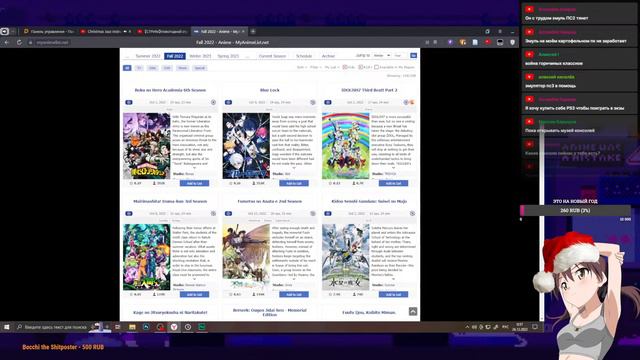Click the Go button next to year field
The image size is (640, 360).
coord(413,56)
